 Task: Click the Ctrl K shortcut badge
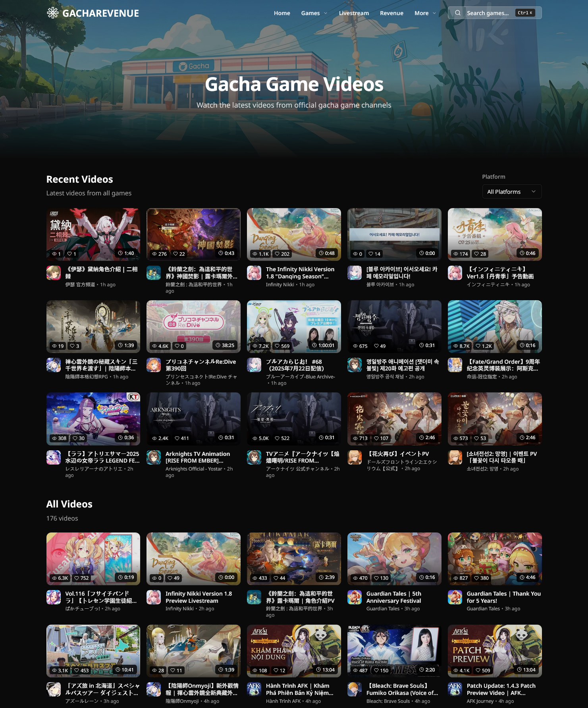525,13
